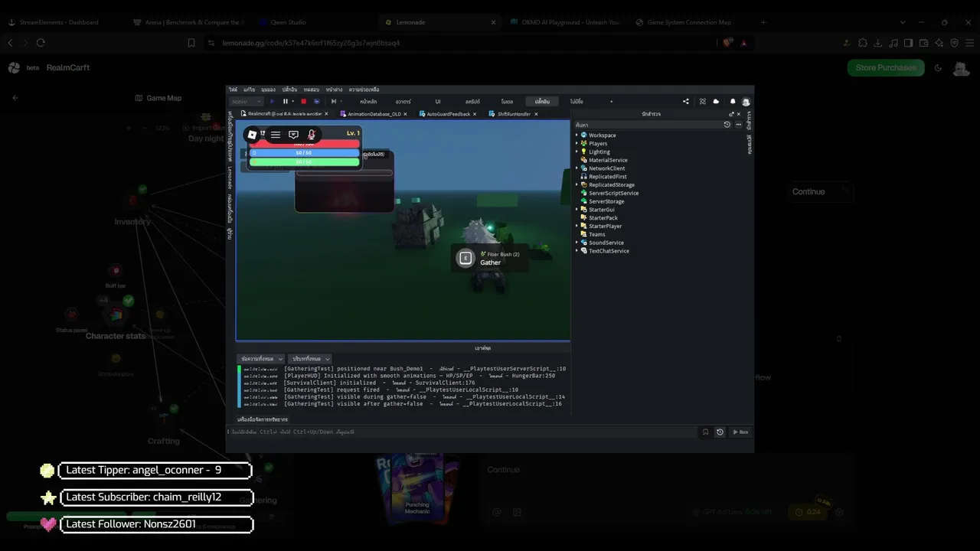Close the AnimationDatabase_OLD tab
Viewport: 980px width, 551px height.
pos(407,114)
